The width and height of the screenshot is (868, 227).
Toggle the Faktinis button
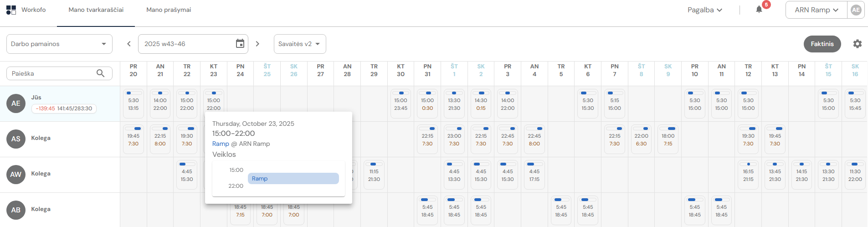tap(822, 44)
